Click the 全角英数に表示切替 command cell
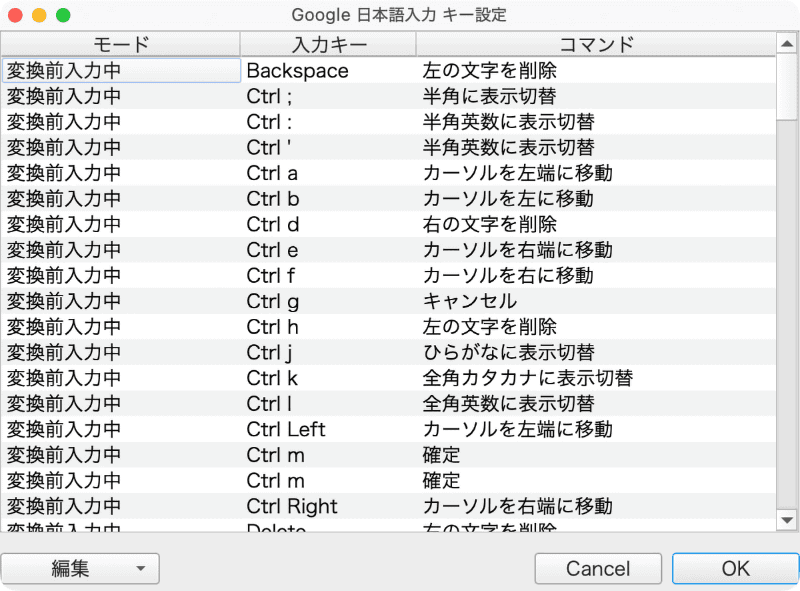Viewport: 800px width, 591px height. click(x=596, y=403)
